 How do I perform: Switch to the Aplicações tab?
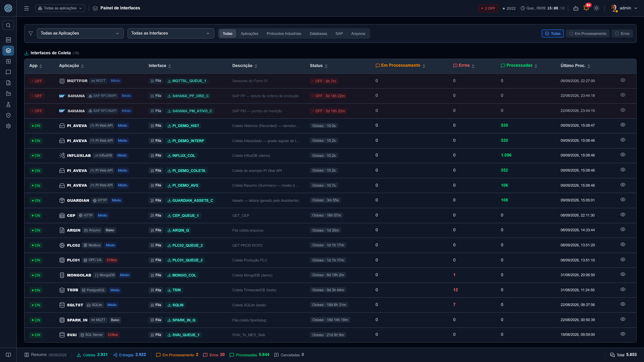click(249, 34)
